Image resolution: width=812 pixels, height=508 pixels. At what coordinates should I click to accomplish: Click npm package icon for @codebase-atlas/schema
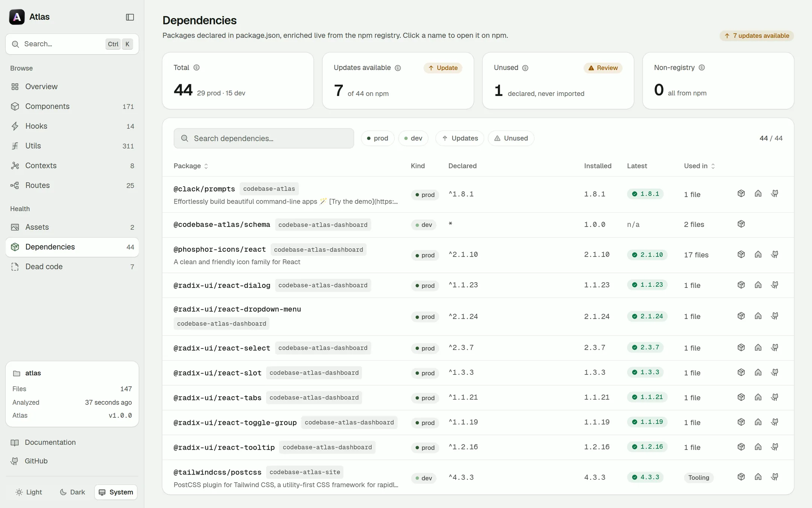click(x=741, y=224)
